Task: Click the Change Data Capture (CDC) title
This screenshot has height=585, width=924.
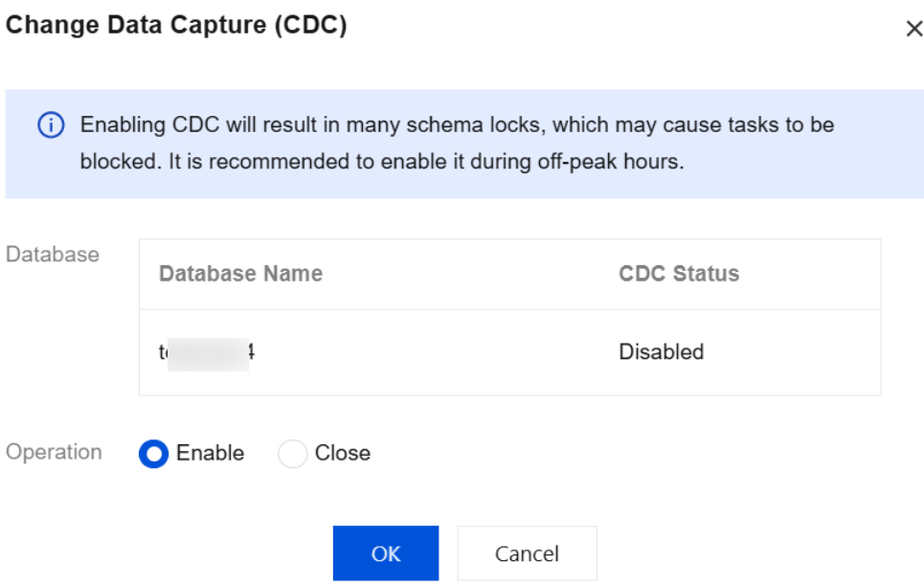Action: point(176,26)
